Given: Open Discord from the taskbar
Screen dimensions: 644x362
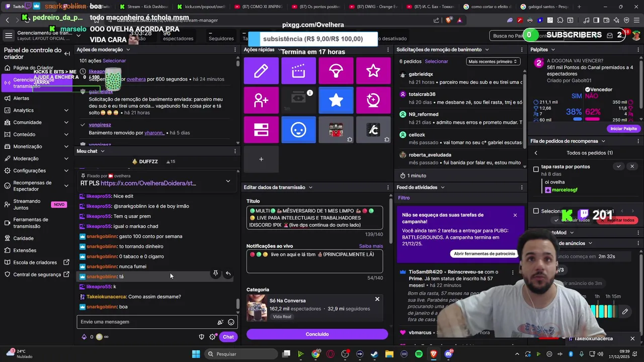Looking at the screenshot, I should point(448,354).
